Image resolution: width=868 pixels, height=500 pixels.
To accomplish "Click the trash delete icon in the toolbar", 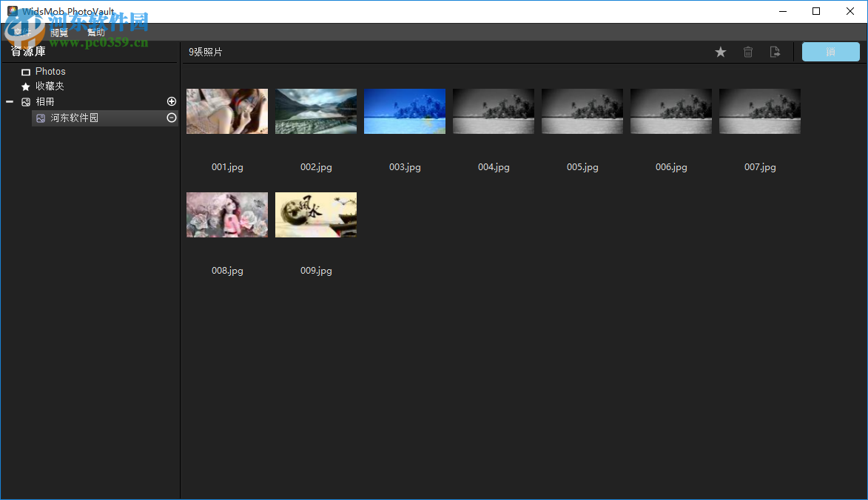I will 747,52.
